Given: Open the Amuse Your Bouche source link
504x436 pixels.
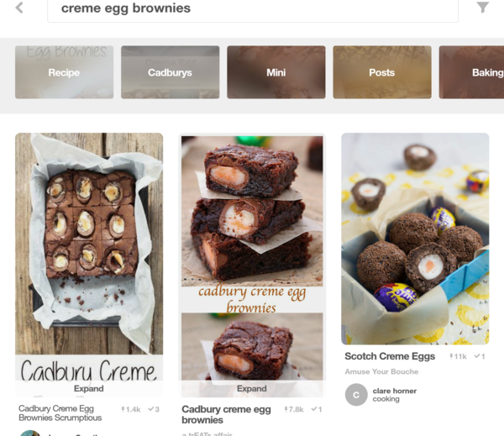Looking at the screenshot, I should (x=381, y=371).
